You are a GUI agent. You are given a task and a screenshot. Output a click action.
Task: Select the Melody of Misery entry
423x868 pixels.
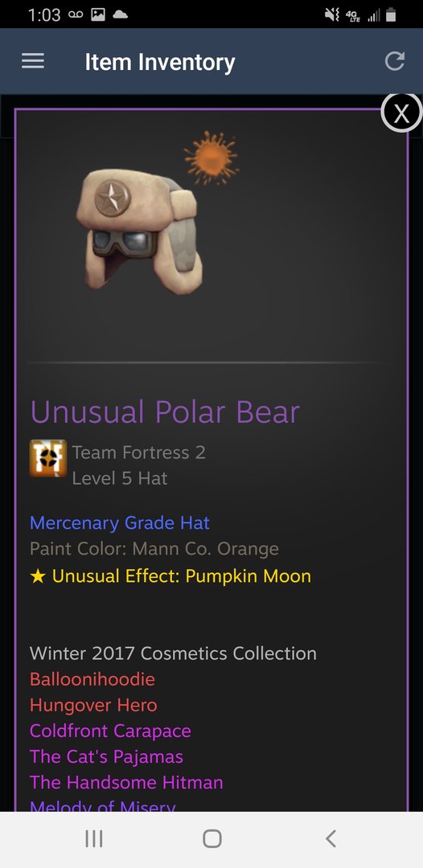102,805
